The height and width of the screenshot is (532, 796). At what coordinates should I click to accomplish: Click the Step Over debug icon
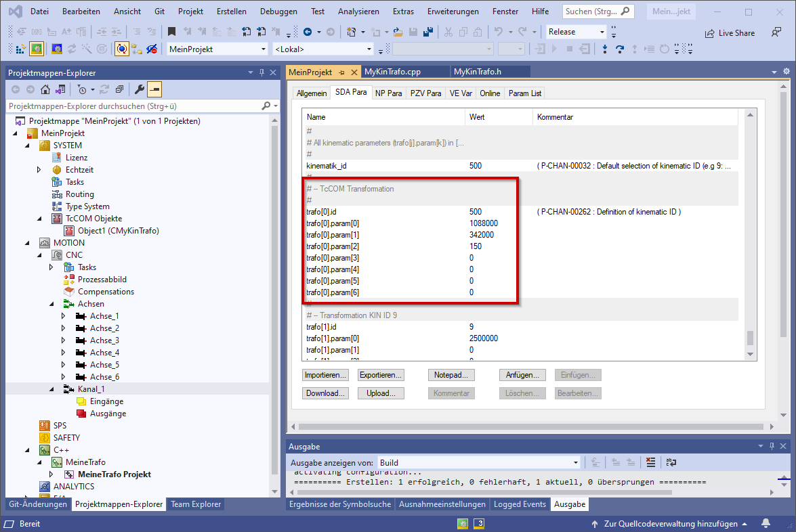(x=620, y=49)
